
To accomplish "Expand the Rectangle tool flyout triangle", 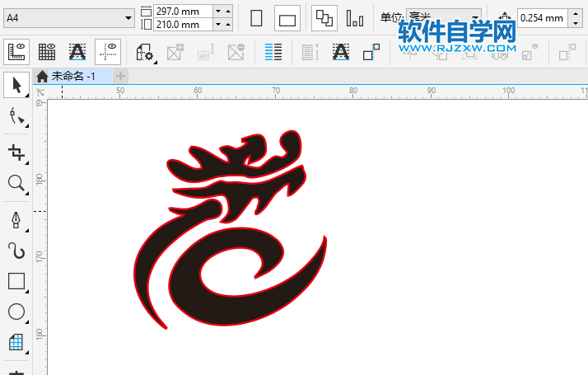I will 27,291.
